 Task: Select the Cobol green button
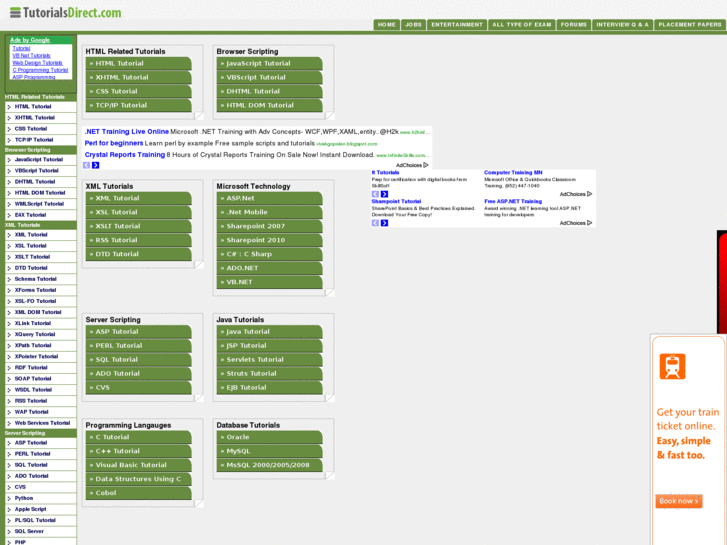(x=139, y=493)
